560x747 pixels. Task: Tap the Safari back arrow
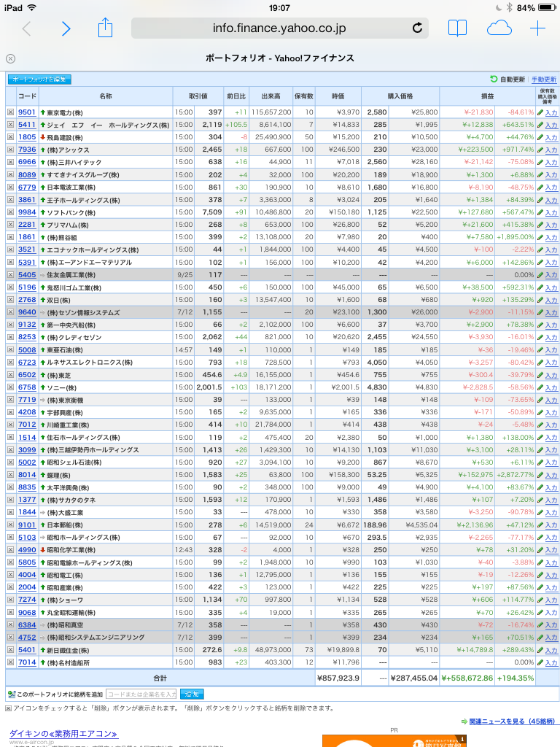point(27,28)
